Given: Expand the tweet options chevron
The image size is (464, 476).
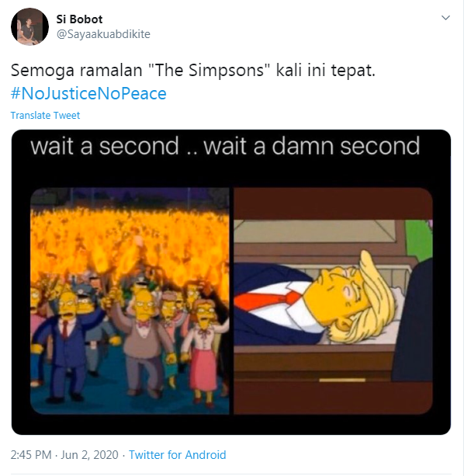Looking at the screenshot, I should pyautogui.click(x=445, y=18).
